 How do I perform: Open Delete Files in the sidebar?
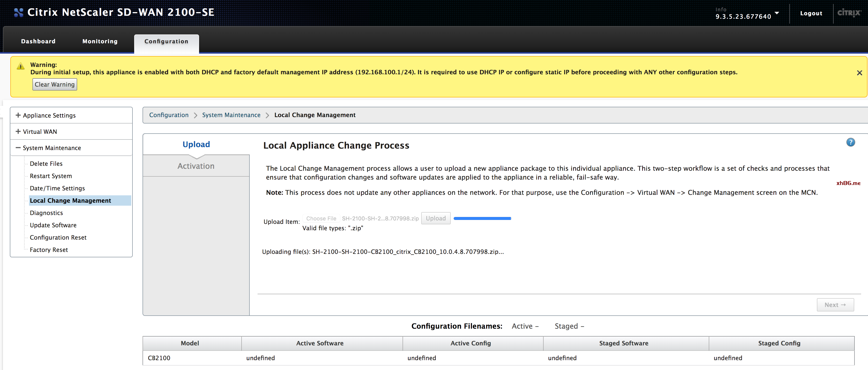[46, 164]
